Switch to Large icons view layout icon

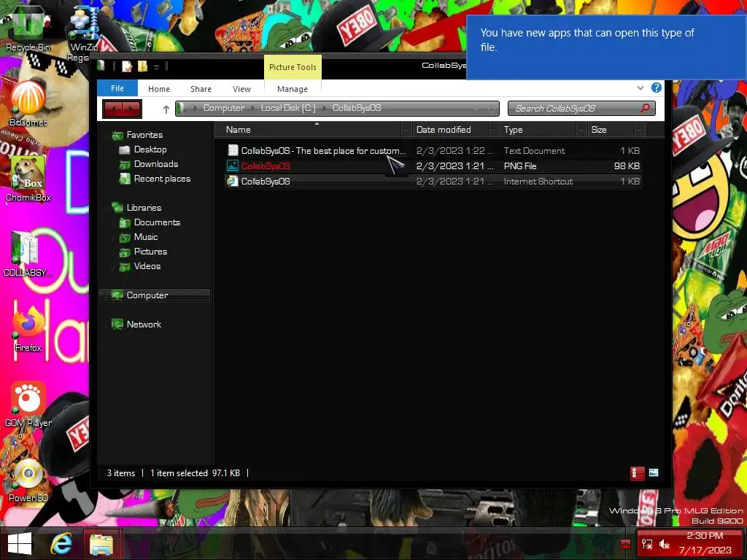654,472
